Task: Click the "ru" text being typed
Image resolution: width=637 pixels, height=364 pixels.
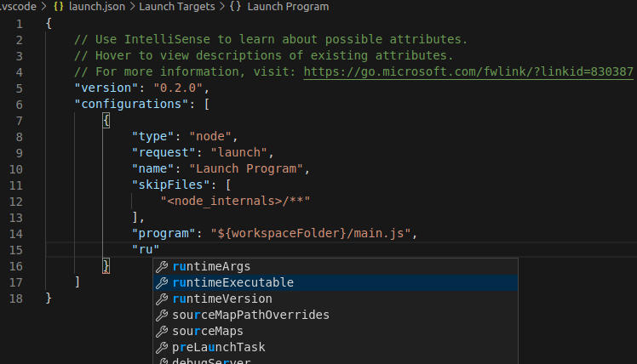Action: click(x=146, y=249)
